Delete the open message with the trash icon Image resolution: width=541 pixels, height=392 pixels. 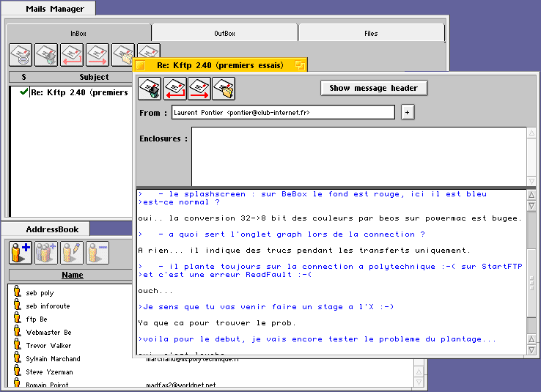[150, 89]
